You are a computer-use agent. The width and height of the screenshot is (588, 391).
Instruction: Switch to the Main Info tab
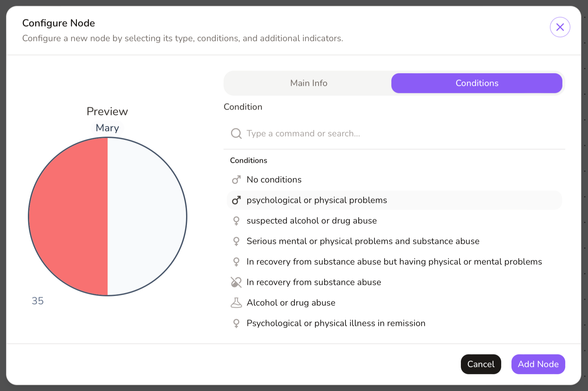(x=308, y=83)
